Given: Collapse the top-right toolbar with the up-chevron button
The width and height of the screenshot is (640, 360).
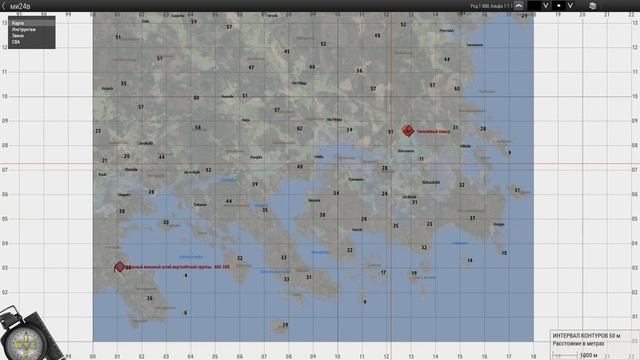Looking at the screenshot, I should pos(518,6).
